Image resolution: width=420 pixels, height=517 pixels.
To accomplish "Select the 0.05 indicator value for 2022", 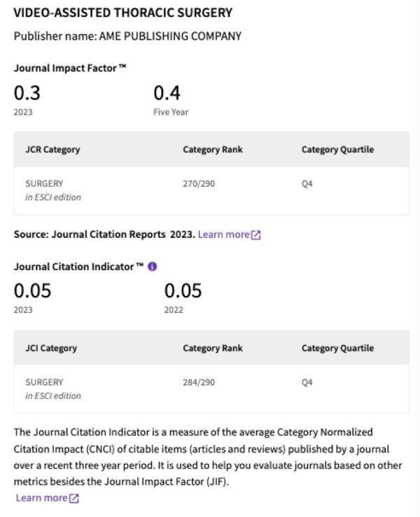I will point(183,290).
